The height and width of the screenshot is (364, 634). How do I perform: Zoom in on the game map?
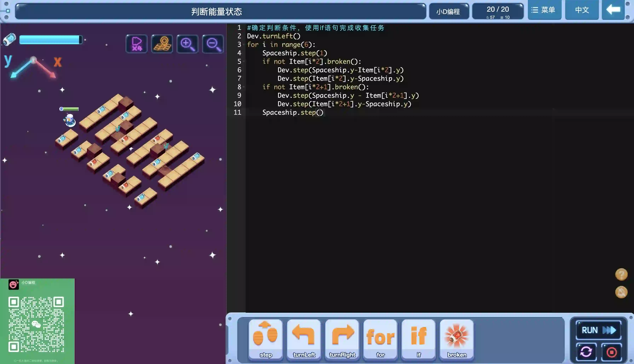pyautogui.click(x=187, y=44)
